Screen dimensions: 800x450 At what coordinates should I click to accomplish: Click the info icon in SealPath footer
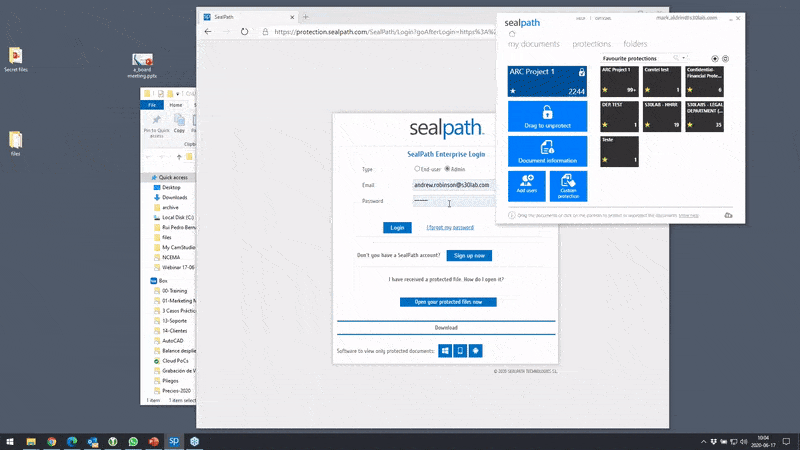512,215
